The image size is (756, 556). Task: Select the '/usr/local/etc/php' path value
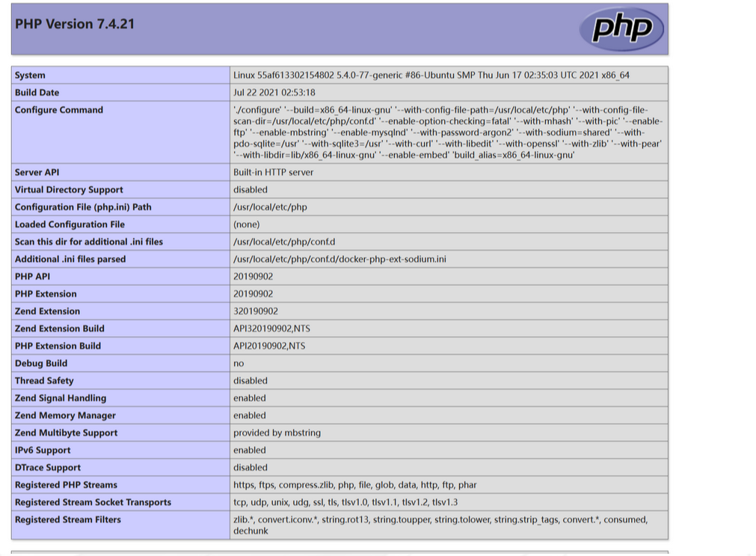270,207
